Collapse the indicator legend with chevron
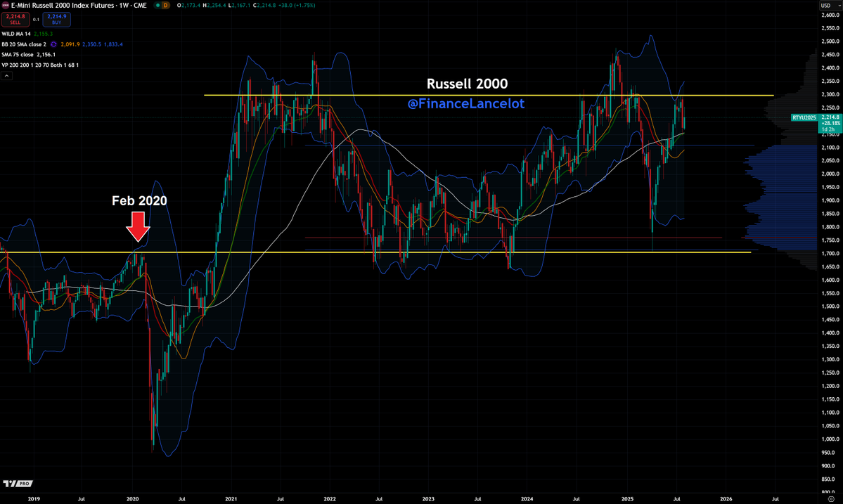Viewport: 843px width, 504px height. [6, 76]
